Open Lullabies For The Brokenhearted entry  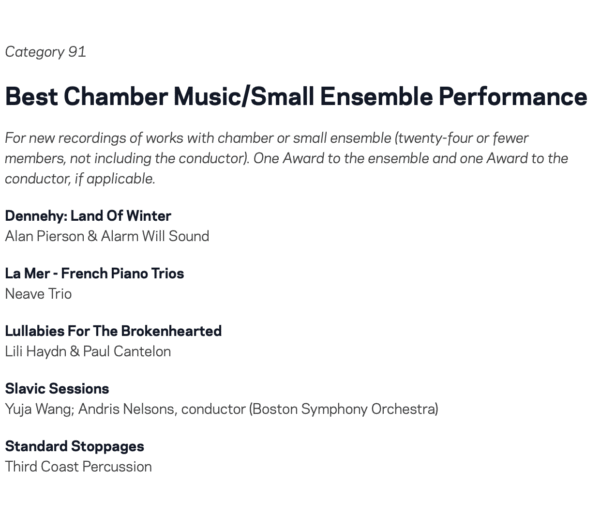(113, 331)
